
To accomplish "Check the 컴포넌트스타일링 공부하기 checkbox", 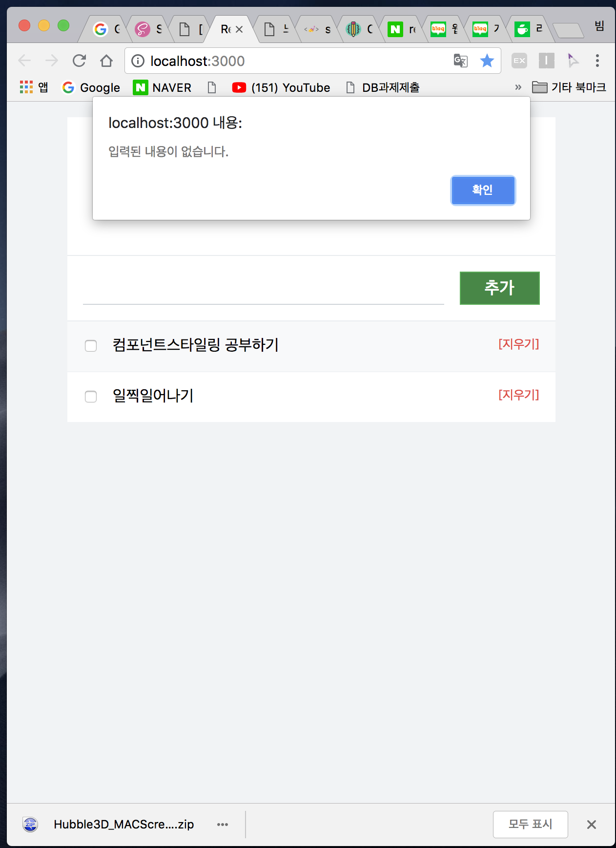I will click(91, 346).
